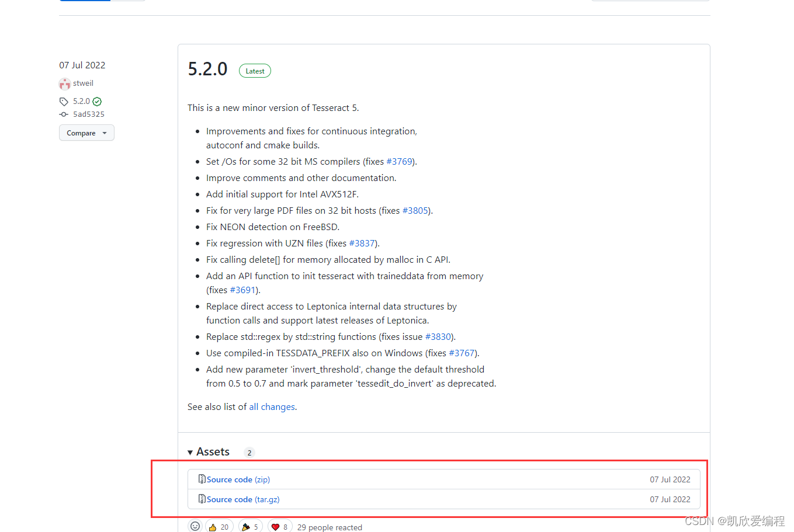Toggle the thumbs up reaction
This screenshot has height=532, width=794.
pyautogui.click(x=218, y=526)
